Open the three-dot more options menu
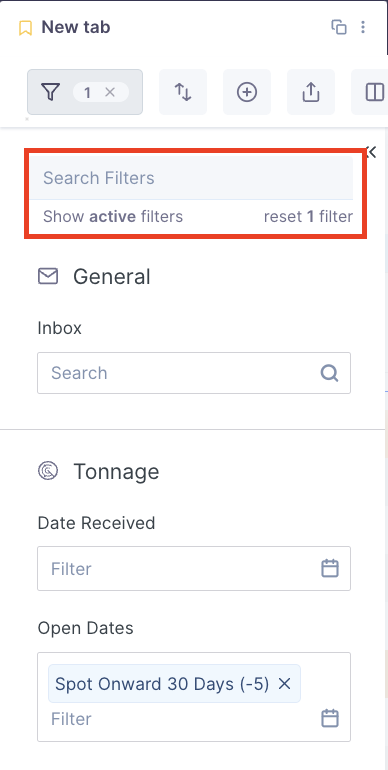Screen dimensions: 388x770 tap(363, 27)
